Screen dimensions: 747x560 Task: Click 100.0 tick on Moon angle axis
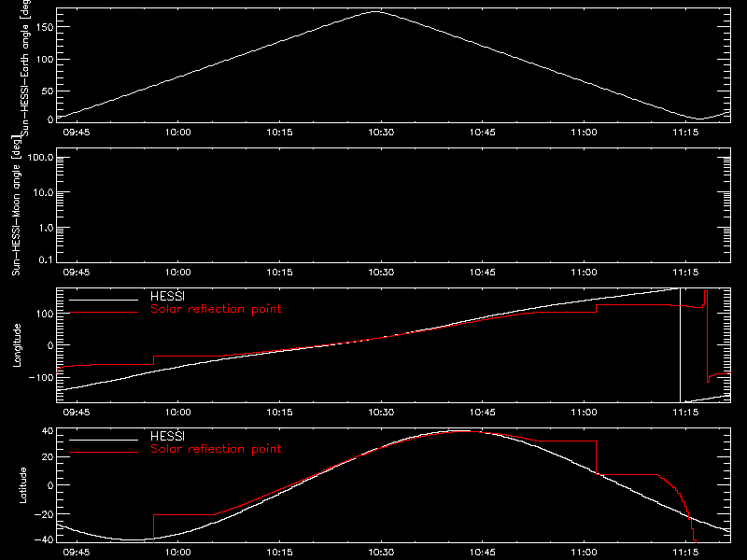click(x=40, y=158)
